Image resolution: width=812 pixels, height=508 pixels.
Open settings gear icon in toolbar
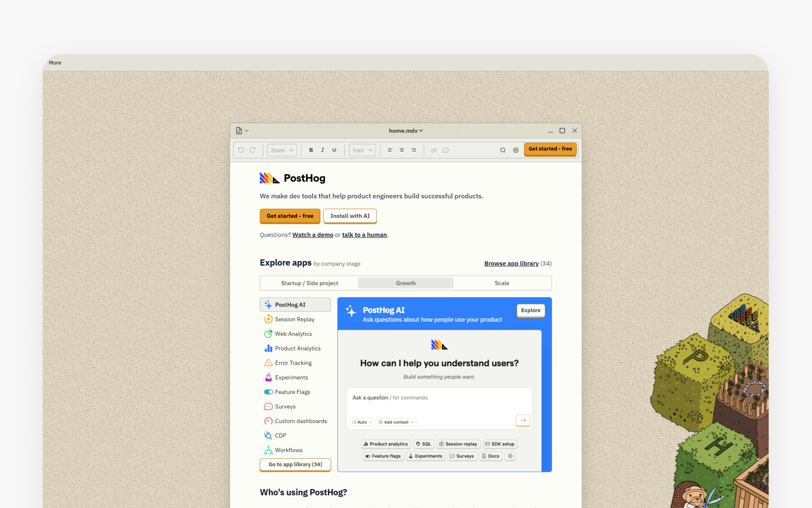pos(516,150)
